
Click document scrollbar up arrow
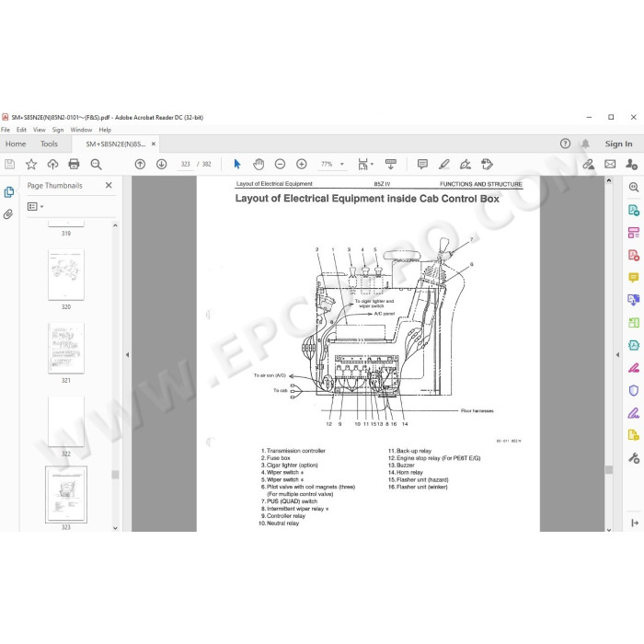coord(609,180)
